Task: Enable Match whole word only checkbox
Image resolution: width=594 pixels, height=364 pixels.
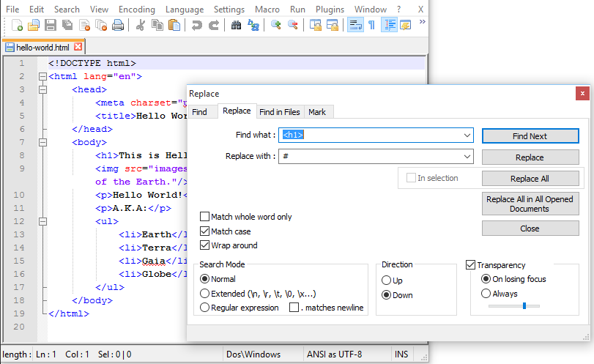Action: click(204, 217)
